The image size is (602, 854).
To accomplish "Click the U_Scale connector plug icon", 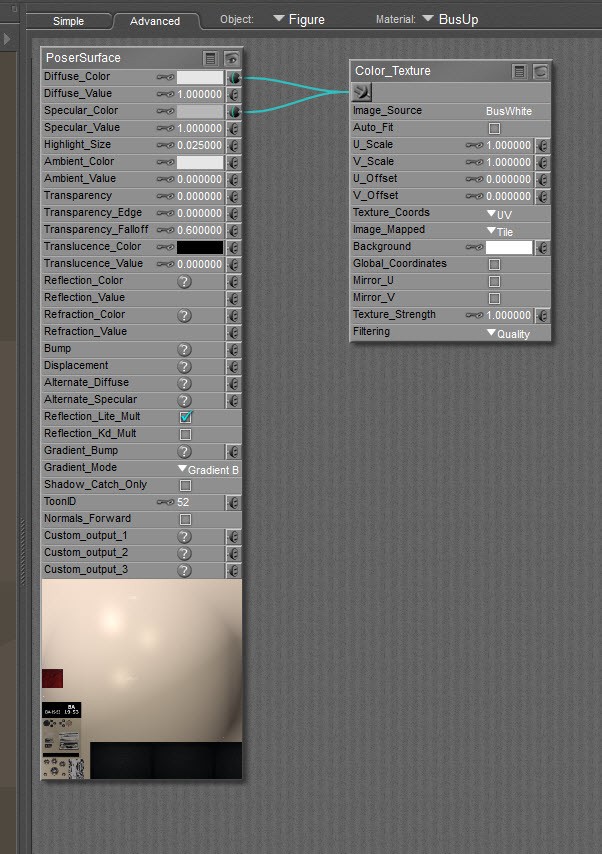I will [543, 145].
